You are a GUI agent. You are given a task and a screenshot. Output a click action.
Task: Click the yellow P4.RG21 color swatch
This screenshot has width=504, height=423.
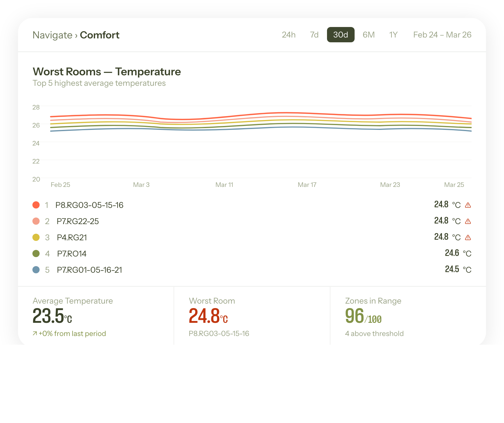(x=36, y=237)
